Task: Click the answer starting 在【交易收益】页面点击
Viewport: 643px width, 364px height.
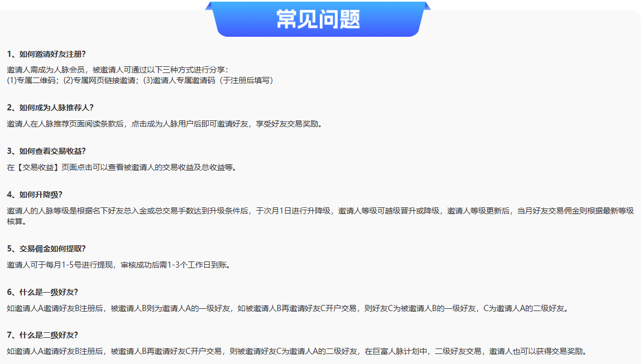Action: [x=122, y=167]
